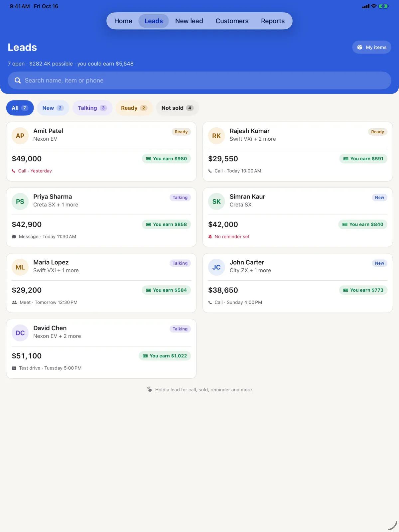Click David Chen's Talking badge
The width and height of the screenshot is (399, 532).
180,329
